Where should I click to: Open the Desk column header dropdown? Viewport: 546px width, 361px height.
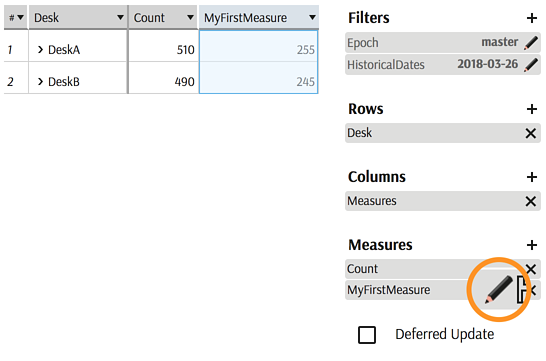coord(120,17)
